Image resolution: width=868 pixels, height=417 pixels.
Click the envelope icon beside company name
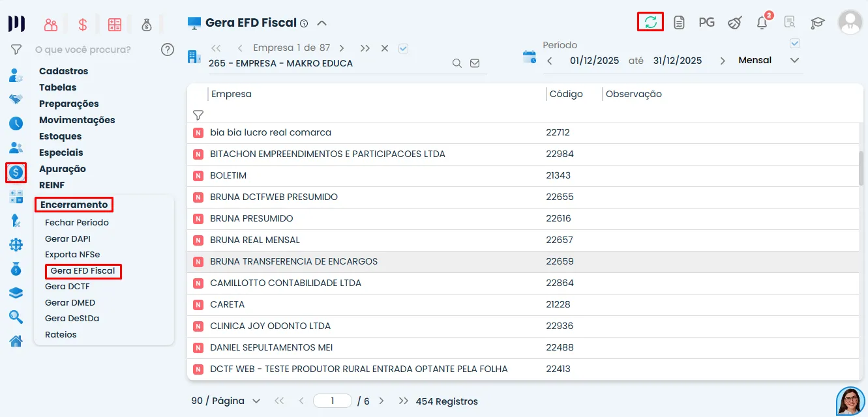475,63
